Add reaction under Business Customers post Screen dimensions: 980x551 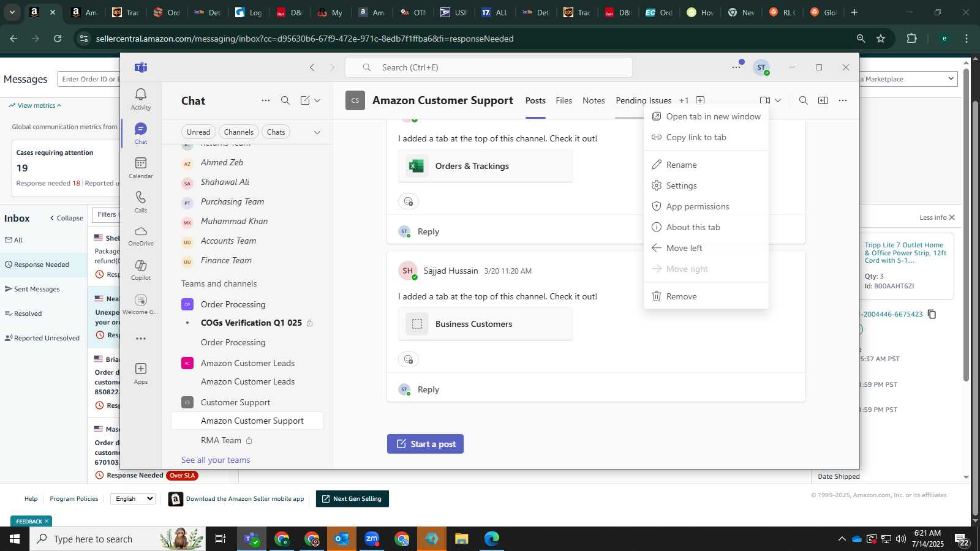tap(409, 359)
